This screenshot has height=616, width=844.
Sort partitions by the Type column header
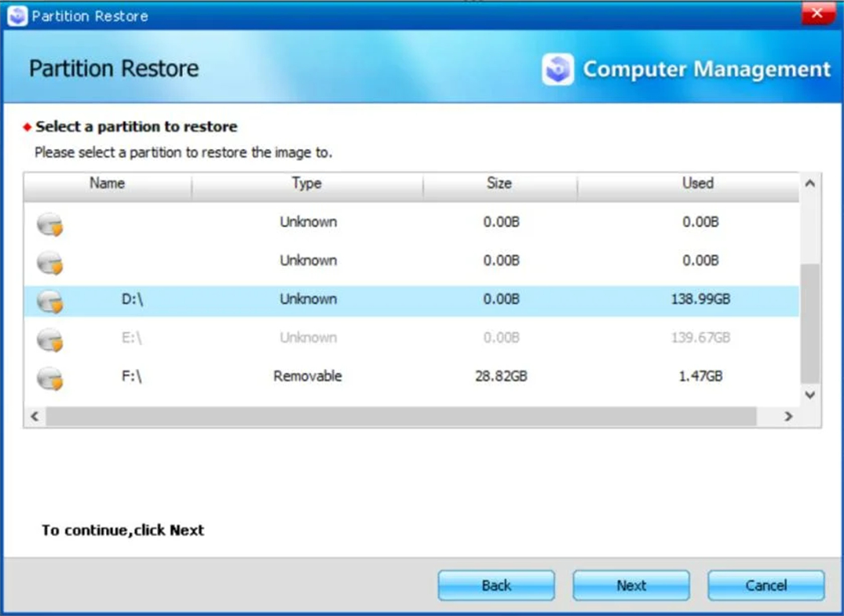pyautogui.click(x=307, y=184)
